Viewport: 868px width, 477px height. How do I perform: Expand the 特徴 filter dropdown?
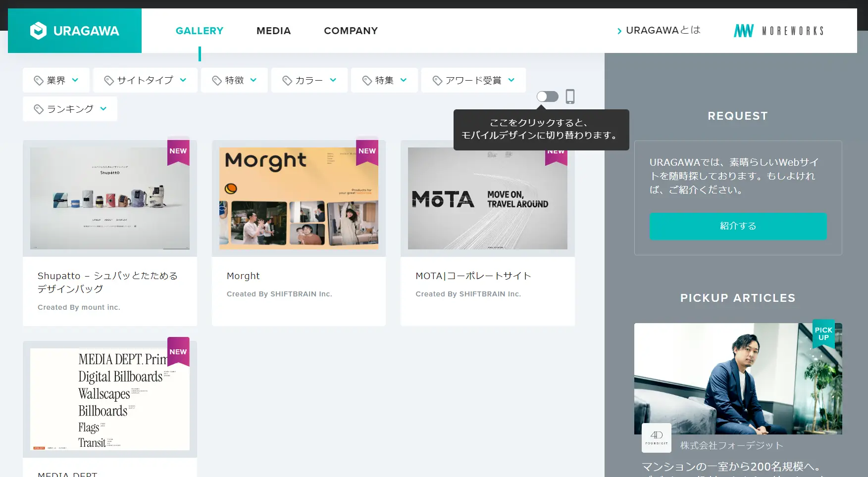point(234,80)
